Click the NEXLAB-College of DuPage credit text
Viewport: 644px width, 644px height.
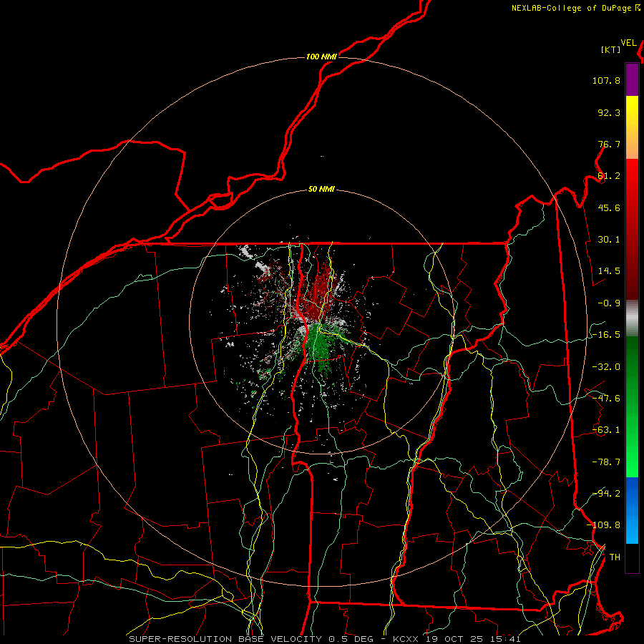click(x=572, y=8)
